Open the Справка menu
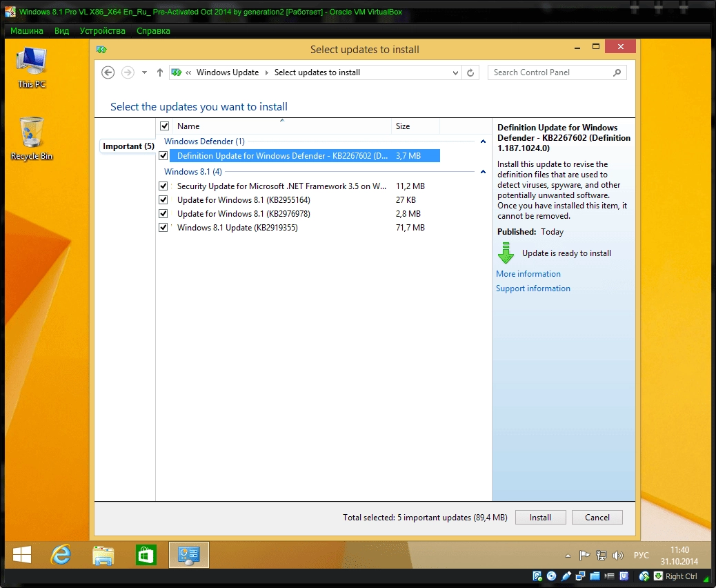 (153, 30)
